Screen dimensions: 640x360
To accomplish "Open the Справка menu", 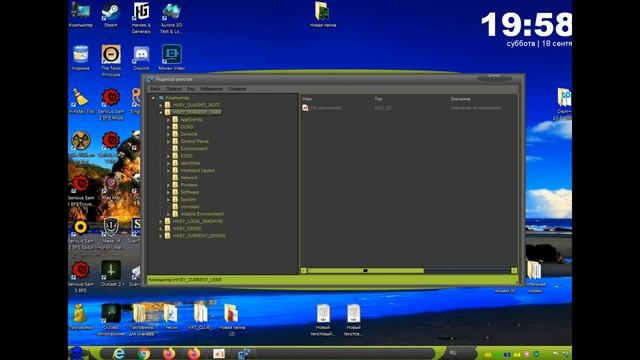I will 237,89.
